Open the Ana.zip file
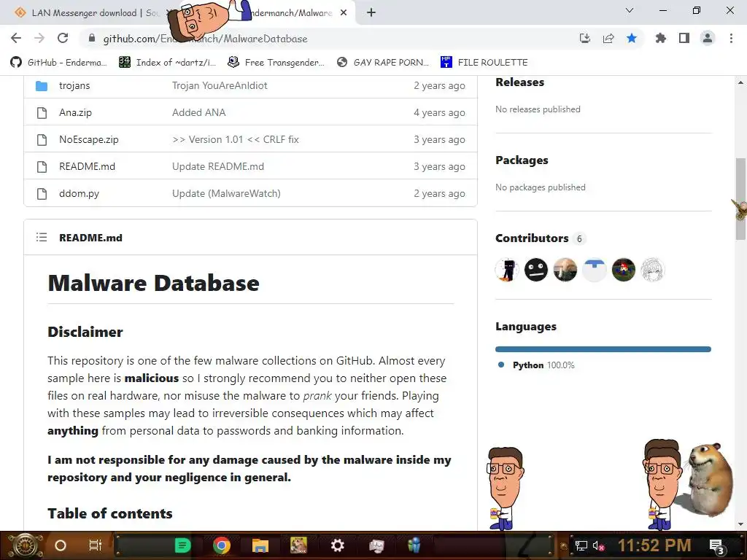The width and height of the screenshot is (747, 560). click(x=75, y=113)
